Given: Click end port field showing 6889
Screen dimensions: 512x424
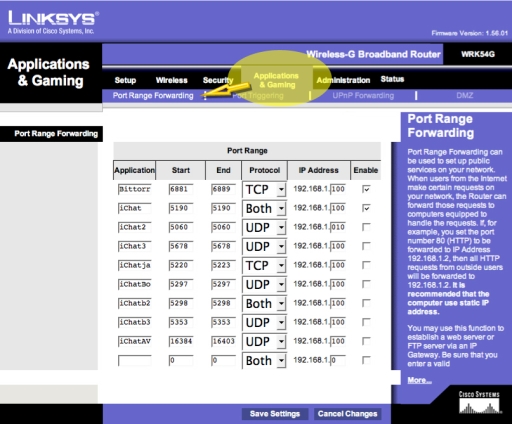Looking at the screenshot, I should point(223,189).
